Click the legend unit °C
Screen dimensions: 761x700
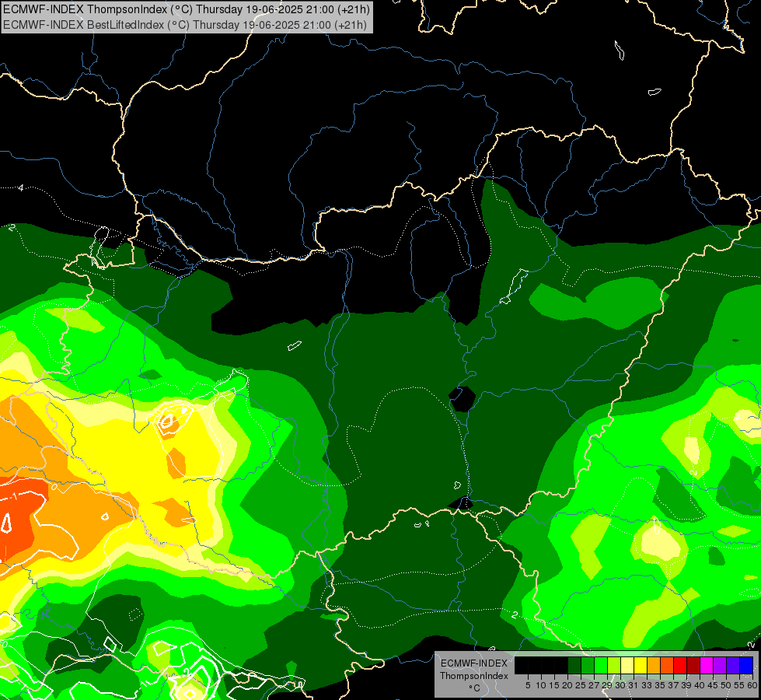click(x=474, y=688)
